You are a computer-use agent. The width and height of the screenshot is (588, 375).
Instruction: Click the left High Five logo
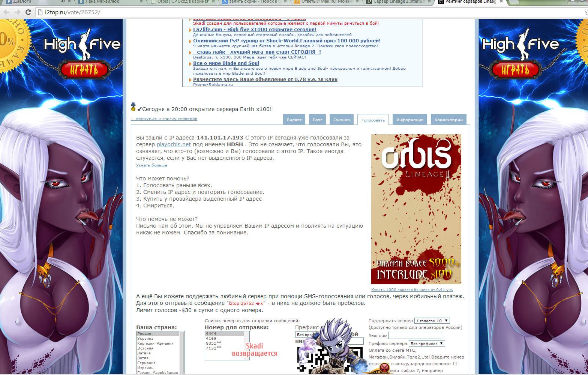82,44
